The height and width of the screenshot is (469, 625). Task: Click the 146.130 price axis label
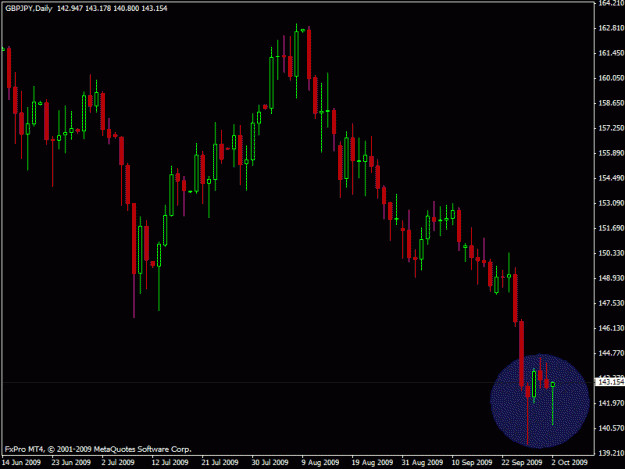click(x=611, y=328)
